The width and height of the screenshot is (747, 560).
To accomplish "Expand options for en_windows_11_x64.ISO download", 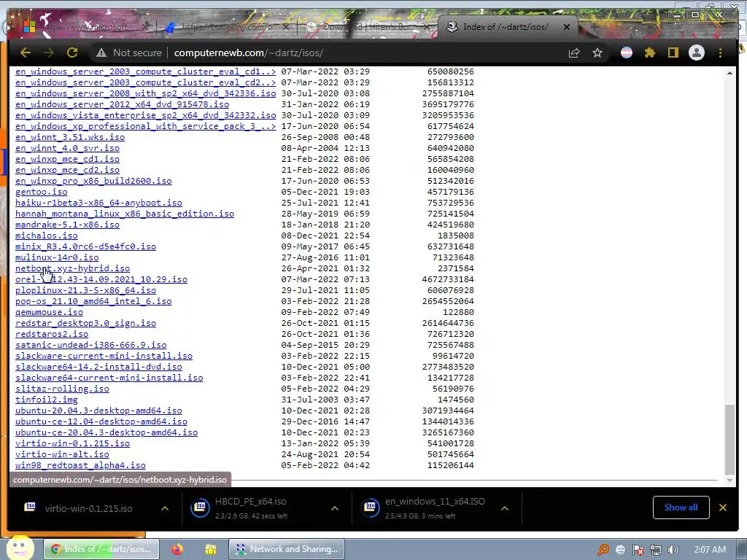I will click(x=505, y=508).
